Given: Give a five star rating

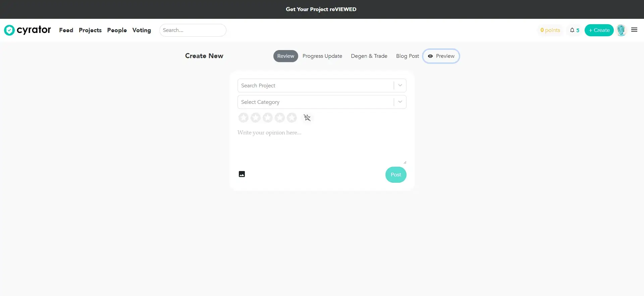Looking at the screenshot, I should tap(292, 118).
